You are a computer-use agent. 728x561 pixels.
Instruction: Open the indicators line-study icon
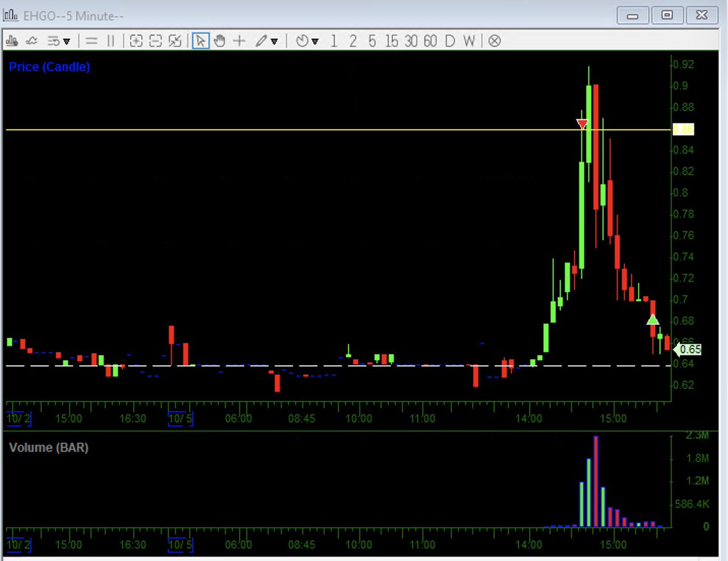pyautogui.click(x=32, y=41)
